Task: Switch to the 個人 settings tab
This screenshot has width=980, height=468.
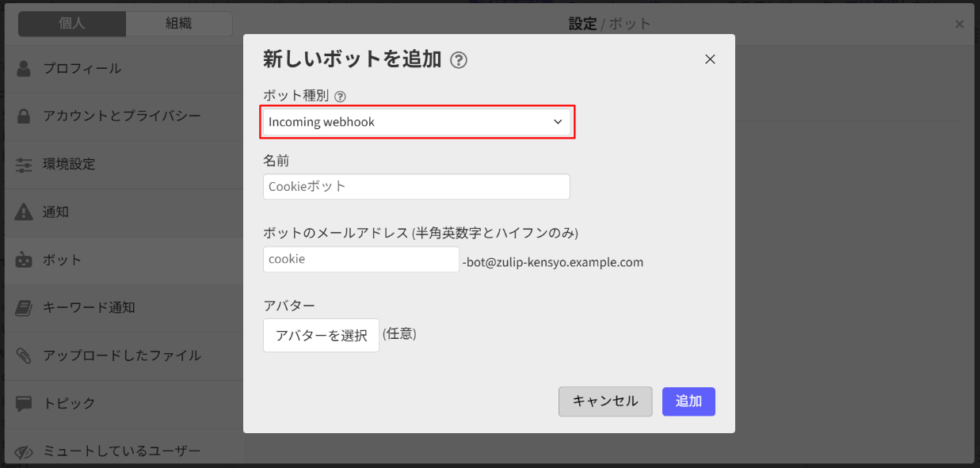Action: click(x=72, y=24)
